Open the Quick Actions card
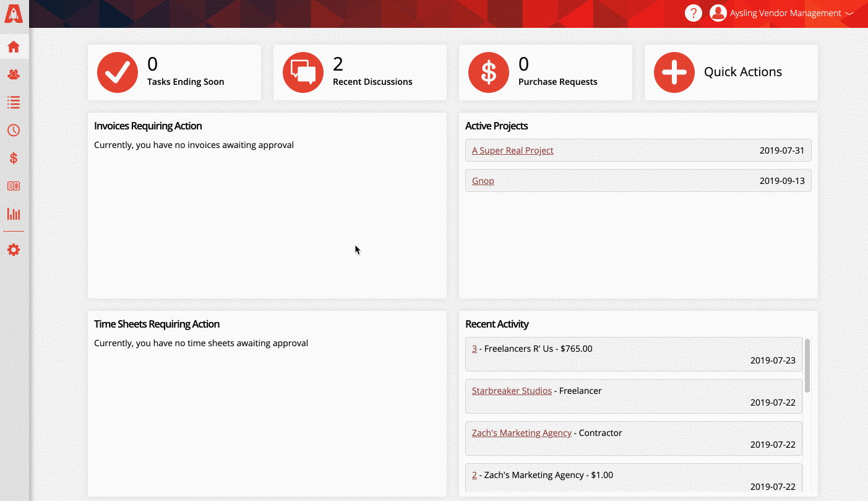This screenshot has width=868, height=501. (x=731, y=72)
